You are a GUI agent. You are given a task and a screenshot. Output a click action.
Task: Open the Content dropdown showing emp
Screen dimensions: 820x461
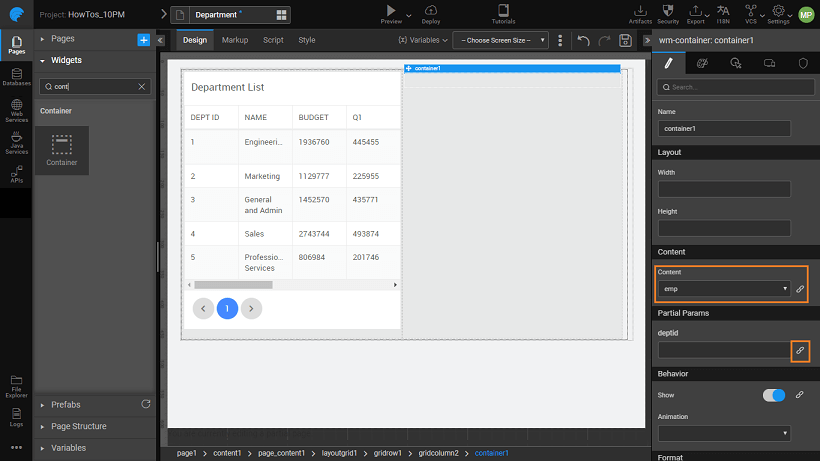pyautogui.click(x=724, y=289)
